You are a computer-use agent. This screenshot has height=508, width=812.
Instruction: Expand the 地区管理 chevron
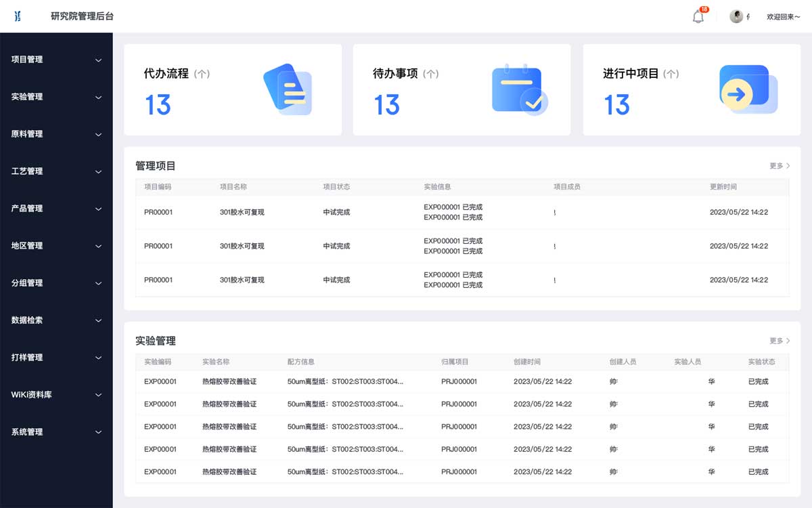tap(98, 247)
